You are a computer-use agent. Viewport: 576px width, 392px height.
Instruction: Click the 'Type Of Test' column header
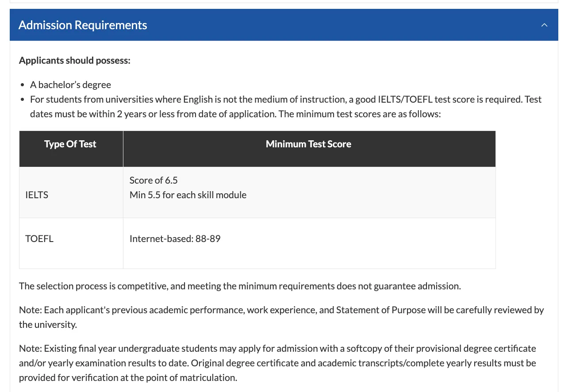[70, 144]
